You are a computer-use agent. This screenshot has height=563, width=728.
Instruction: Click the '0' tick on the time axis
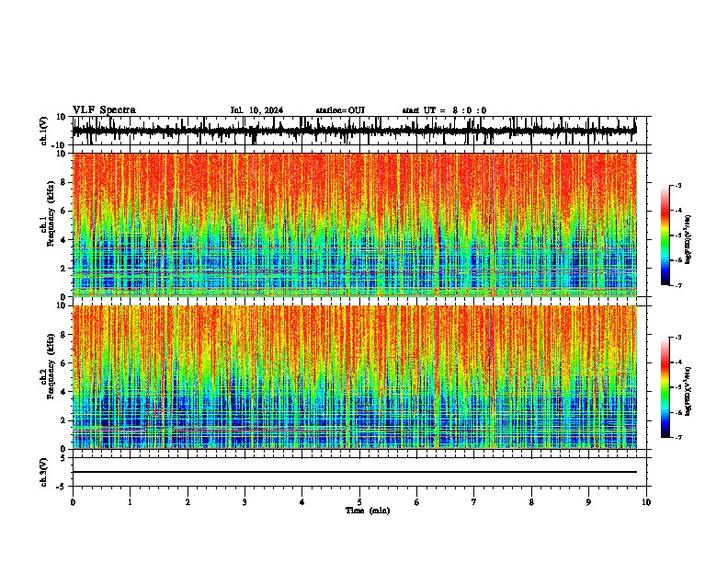(73, 502)
